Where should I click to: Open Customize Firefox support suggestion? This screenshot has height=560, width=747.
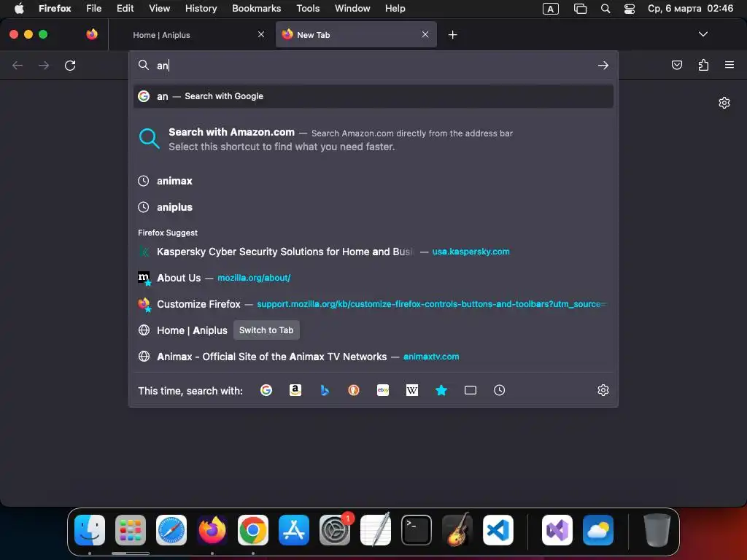click(x=373, y=304)
